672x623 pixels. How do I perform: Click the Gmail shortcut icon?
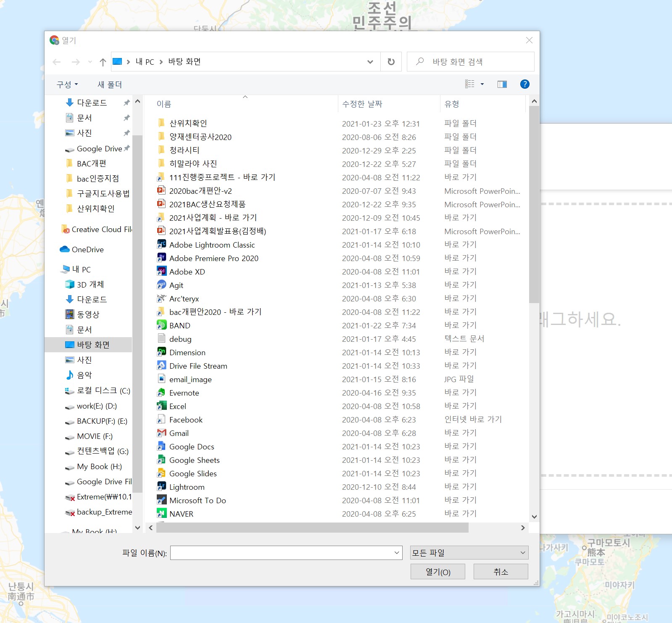161,433
